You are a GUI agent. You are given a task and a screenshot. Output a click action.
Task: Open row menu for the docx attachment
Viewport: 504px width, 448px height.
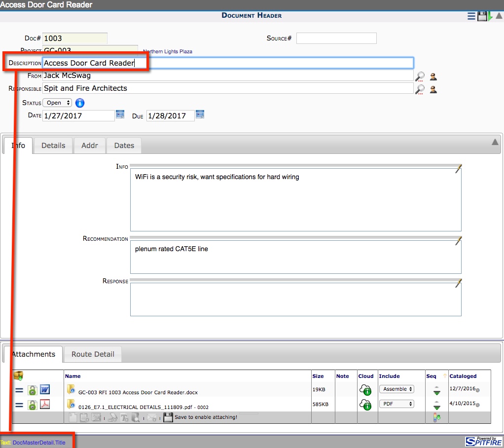[x=19, y=390]
